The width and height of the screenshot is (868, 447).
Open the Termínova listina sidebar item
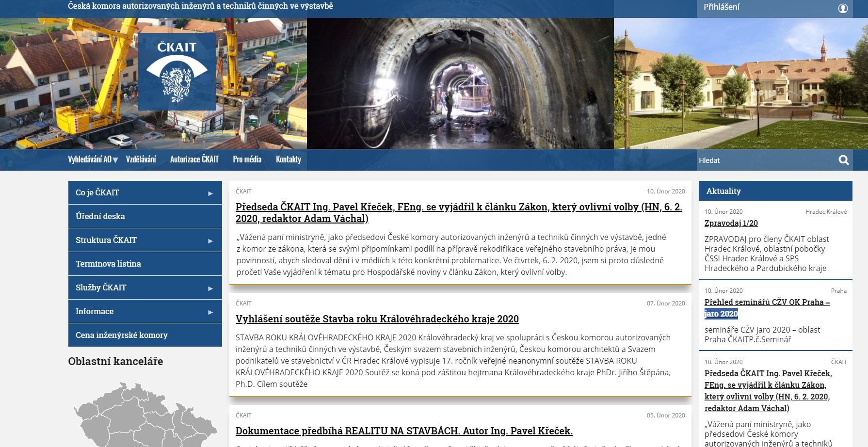click(145, 264)
